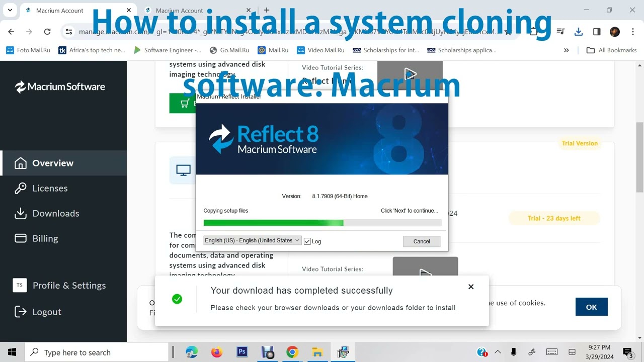Open Firefox from the taskbar
644x362 pixels.
click(217, 352)
